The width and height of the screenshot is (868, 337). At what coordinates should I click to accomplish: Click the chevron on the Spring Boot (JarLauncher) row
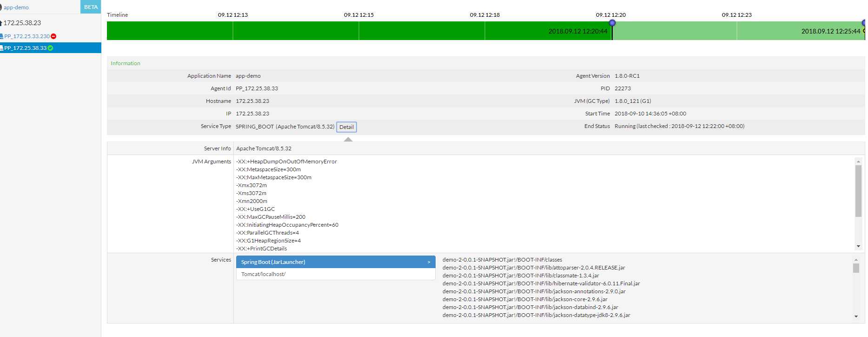coord(429,262)
